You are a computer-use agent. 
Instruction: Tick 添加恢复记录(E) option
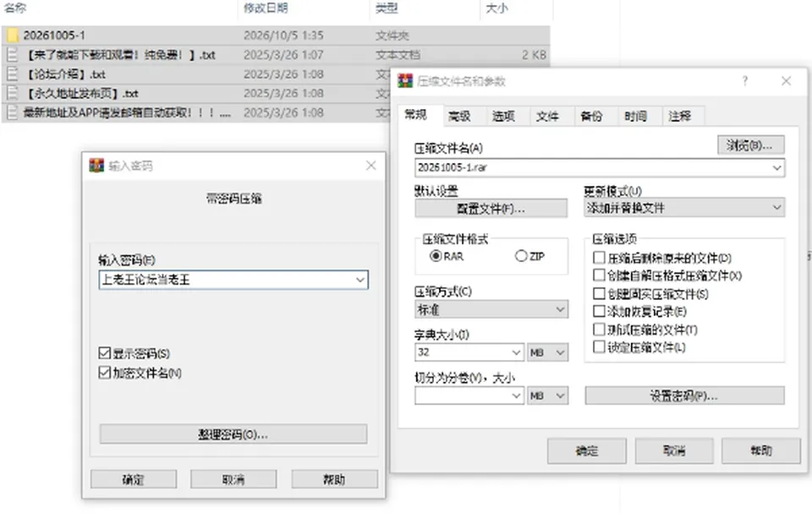tap(599, 311)
